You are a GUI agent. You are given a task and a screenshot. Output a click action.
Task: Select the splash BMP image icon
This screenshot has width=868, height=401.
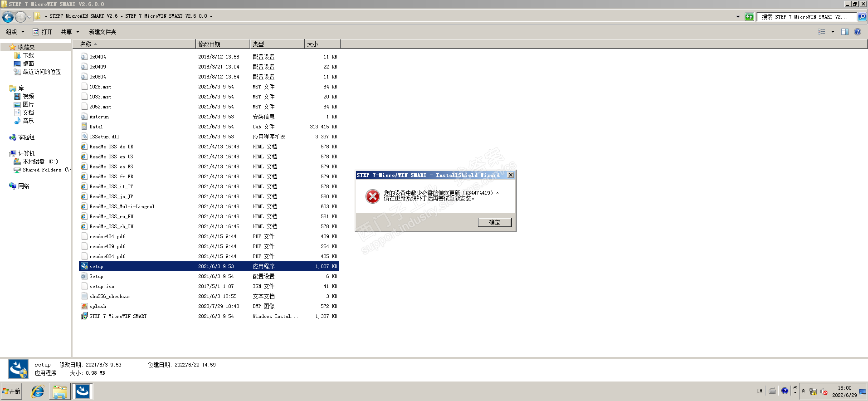pyautogui.click(x=84, y=306)
